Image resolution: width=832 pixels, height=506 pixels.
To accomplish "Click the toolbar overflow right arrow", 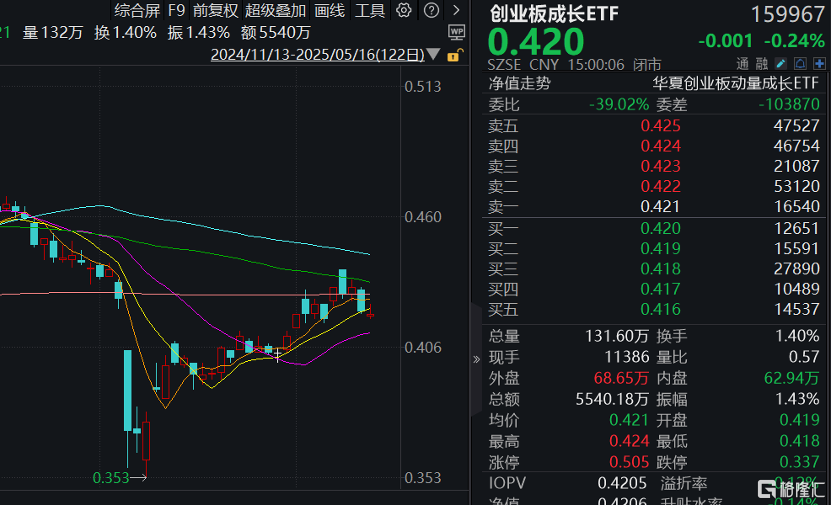I will tap(456, 10).
